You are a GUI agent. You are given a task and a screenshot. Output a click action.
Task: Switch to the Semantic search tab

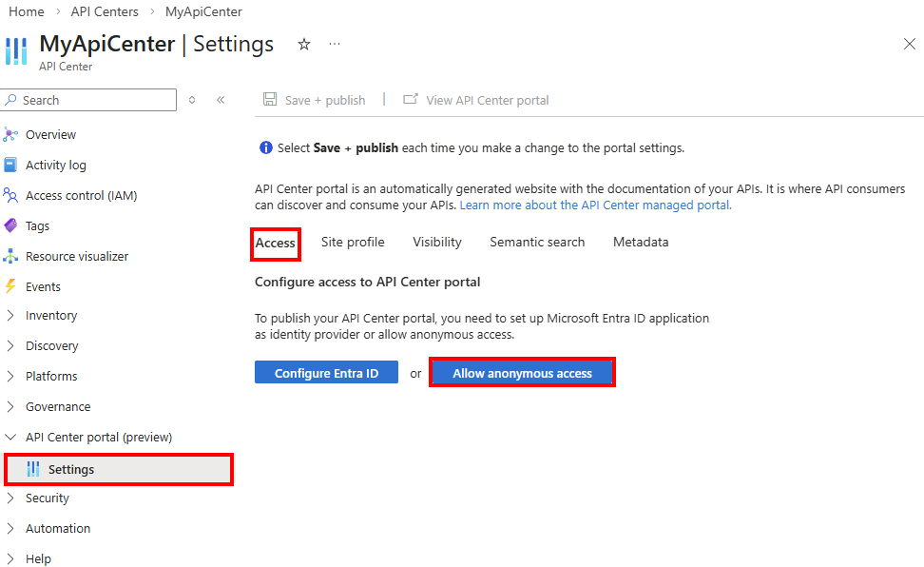(537, 242)
